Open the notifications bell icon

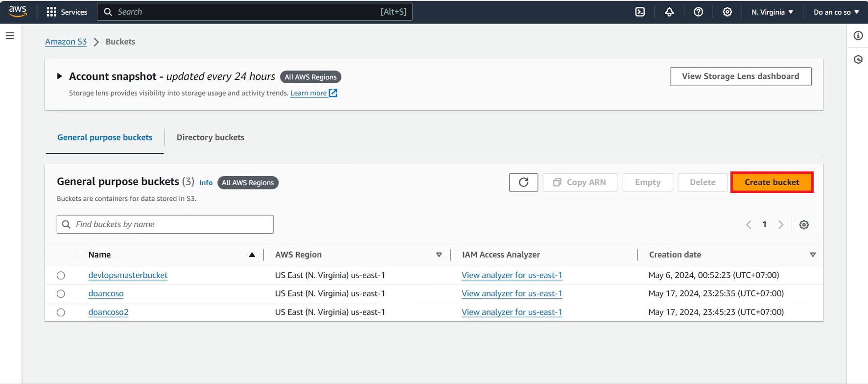(x=669, y=12)
